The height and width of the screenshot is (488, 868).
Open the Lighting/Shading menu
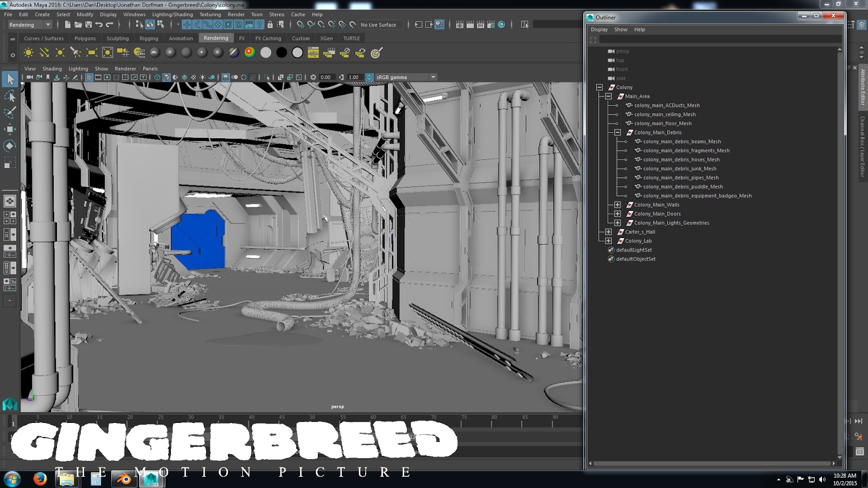pos(172,15)
